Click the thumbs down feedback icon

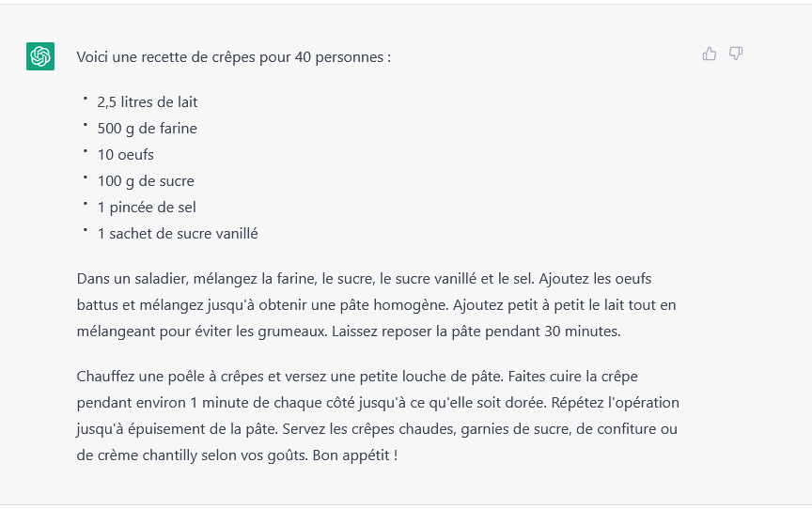[x=736, y=54]
